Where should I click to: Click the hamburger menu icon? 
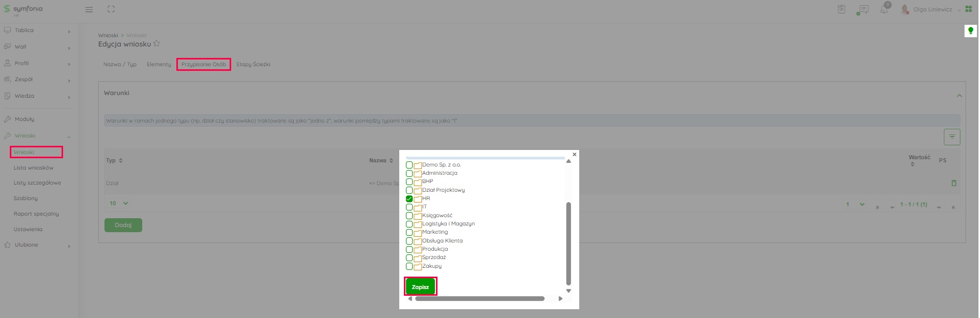coord(89,9)
